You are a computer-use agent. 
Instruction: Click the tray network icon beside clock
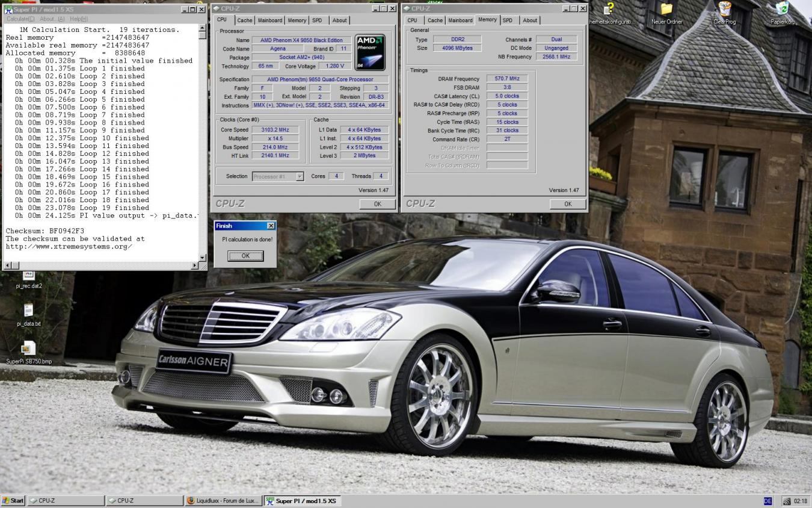pos(786,501)
